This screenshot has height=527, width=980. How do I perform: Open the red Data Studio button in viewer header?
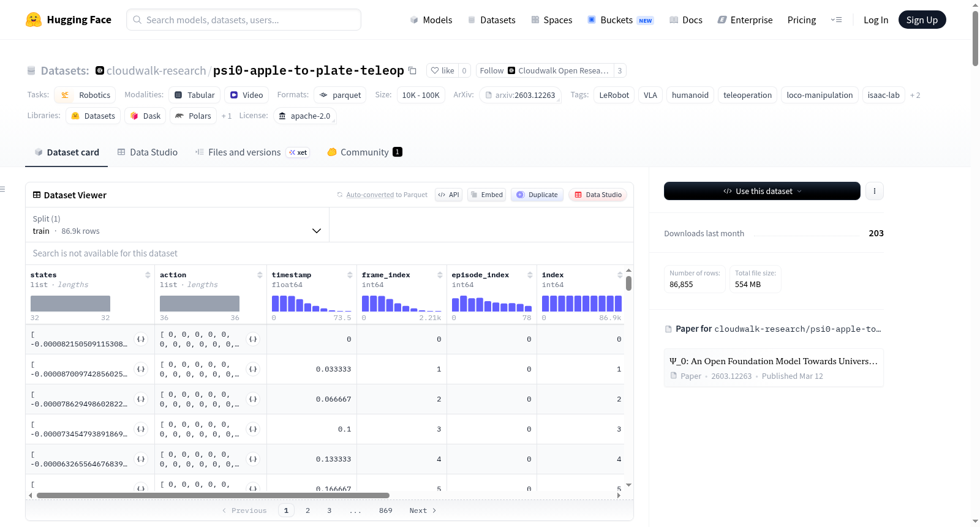(x=598, y=195)
